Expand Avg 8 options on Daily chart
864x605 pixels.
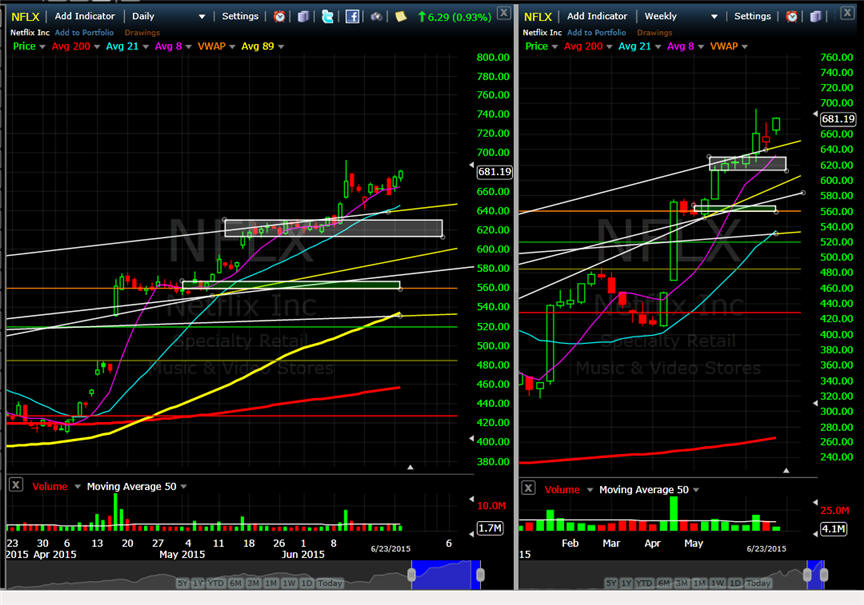coord(188,47)
